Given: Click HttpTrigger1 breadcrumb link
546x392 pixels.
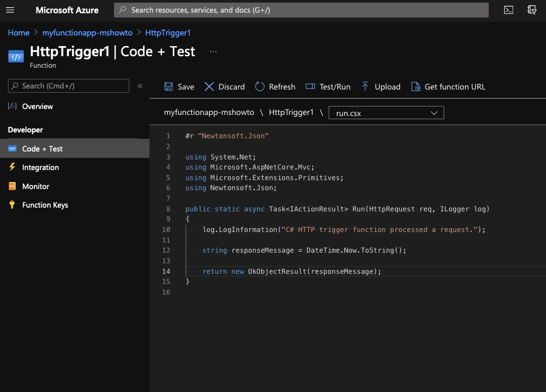Looking at the screenshot, I should (168, 33).
